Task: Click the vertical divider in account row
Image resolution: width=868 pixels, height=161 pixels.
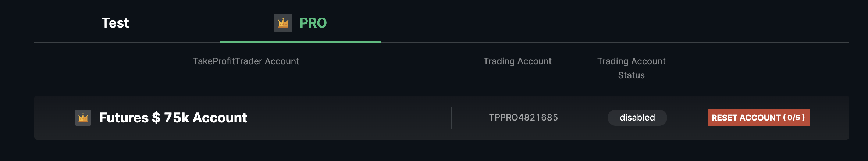Action: (x=452, y=118)
